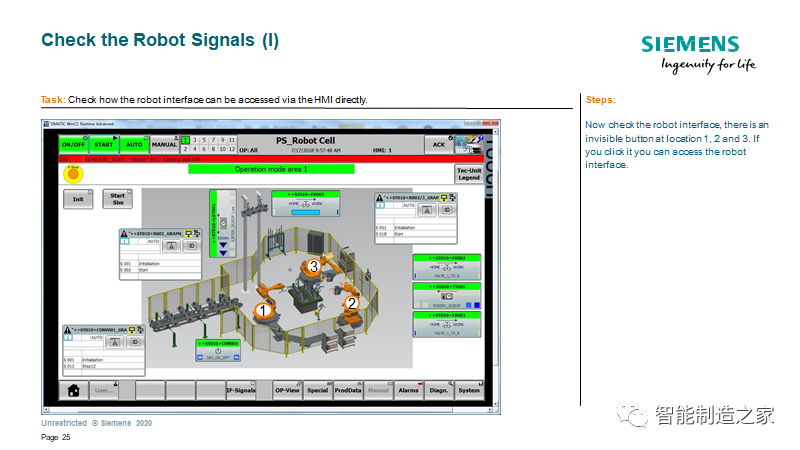Click the device icon in TT001 panel

coord(447,296)
